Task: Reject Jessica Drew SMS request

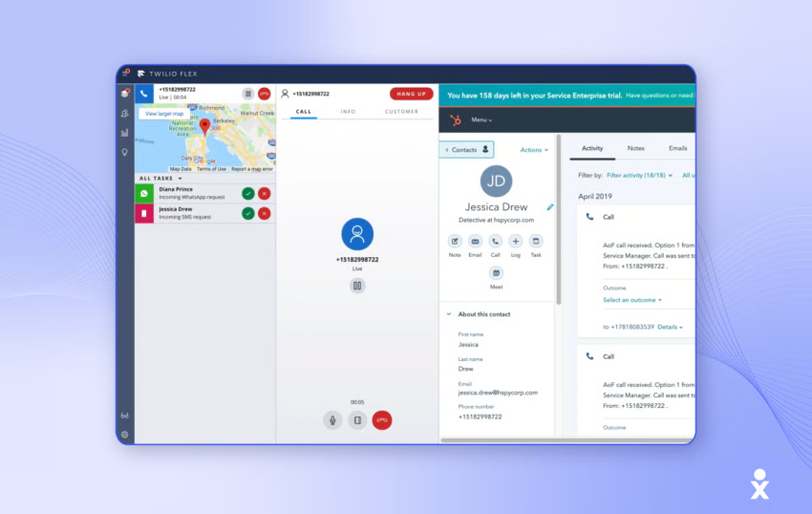Action: pos(264,213)
